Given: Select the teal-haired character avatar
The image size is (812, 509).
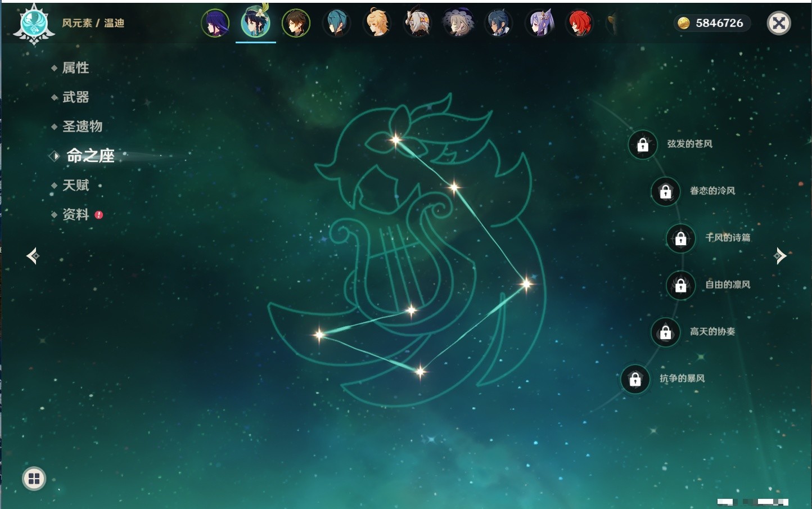Looking at the screenshot, I should 336,23.
